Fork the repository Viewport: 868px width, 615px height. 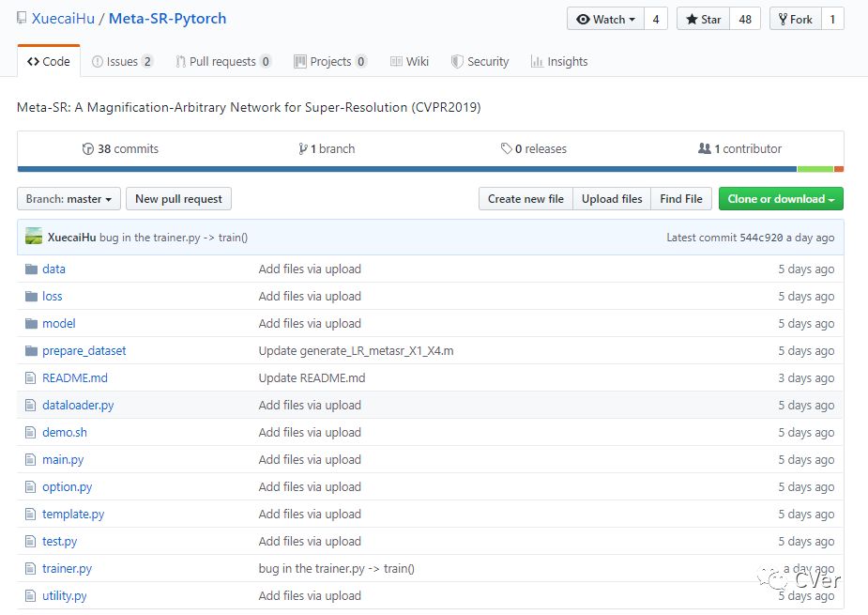coord(795,19)
